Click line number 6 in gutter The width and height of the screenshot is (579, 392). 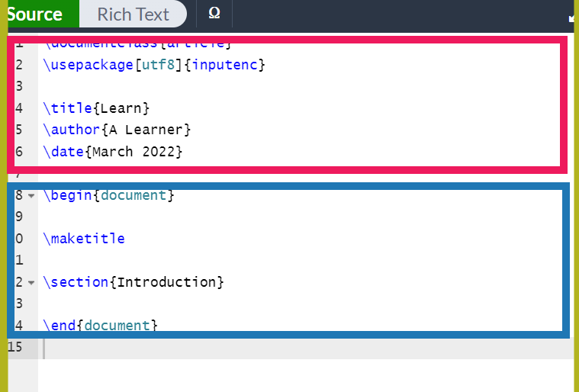point(19,152)
